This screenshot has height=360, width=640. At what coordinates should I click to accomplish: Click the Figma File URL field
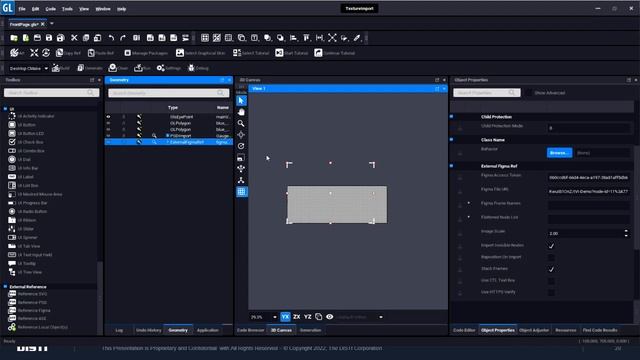588,191
